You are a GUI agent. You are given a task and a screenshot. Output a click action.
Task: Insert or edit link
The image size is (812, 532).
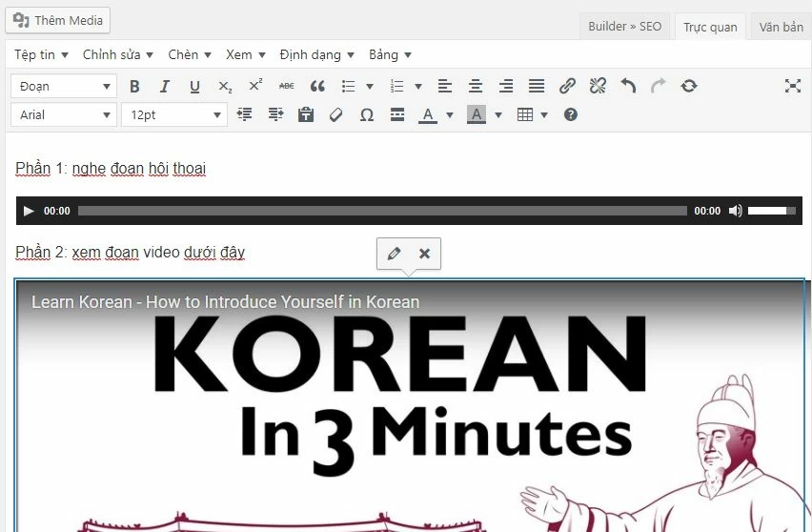[x=567, y=86]
